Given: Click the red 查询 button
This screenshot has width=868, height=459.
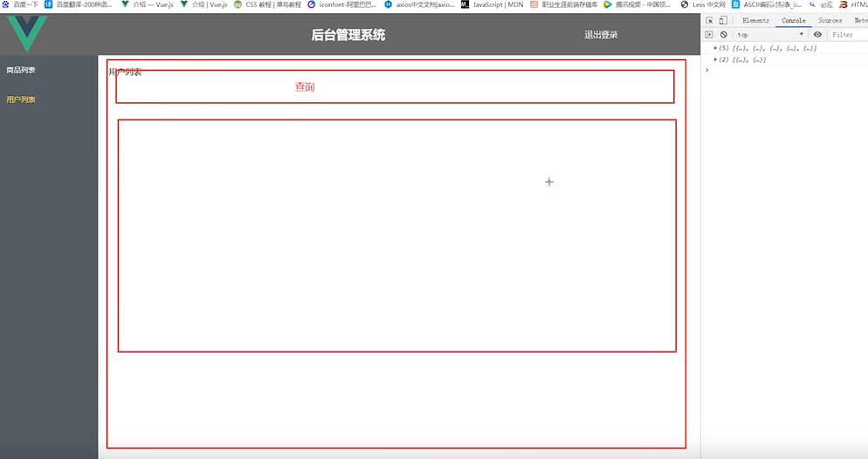Looking at the screenshot, I should click(305, 86).
